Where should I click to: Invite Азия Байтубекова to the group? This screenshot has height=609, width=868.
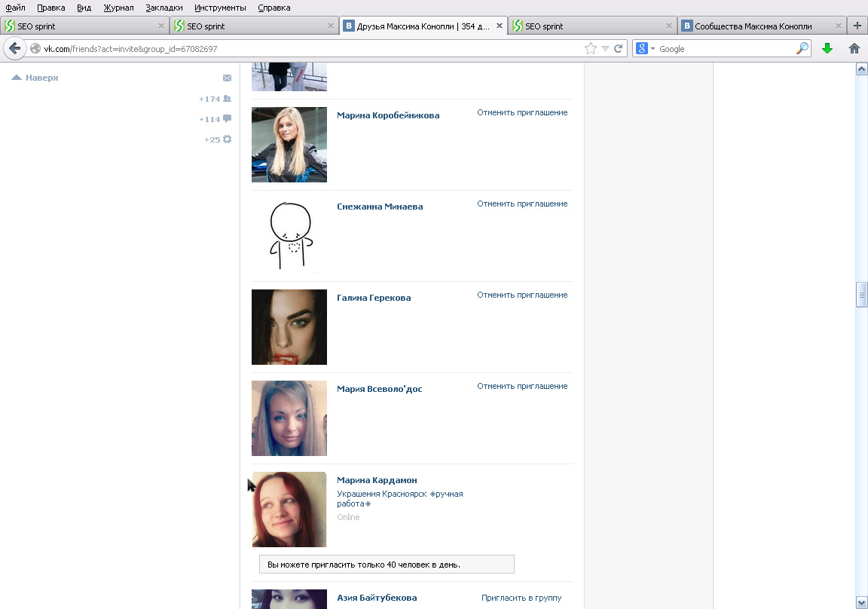pyautogui.click(x=521, y=598)
